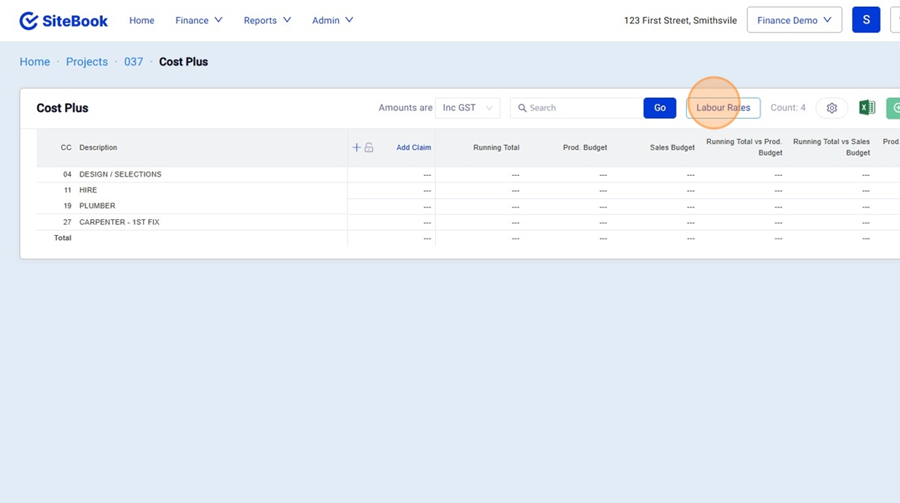This screenshot has height=503, width=900.
Task: Click the SiteBook logo
Action: point(63,20)
